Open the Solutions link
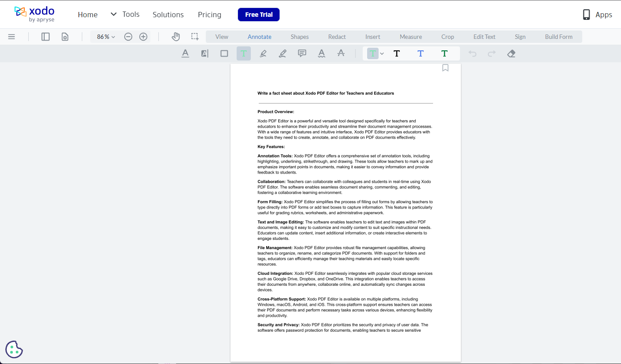621x364 pixels. point(168,15)
